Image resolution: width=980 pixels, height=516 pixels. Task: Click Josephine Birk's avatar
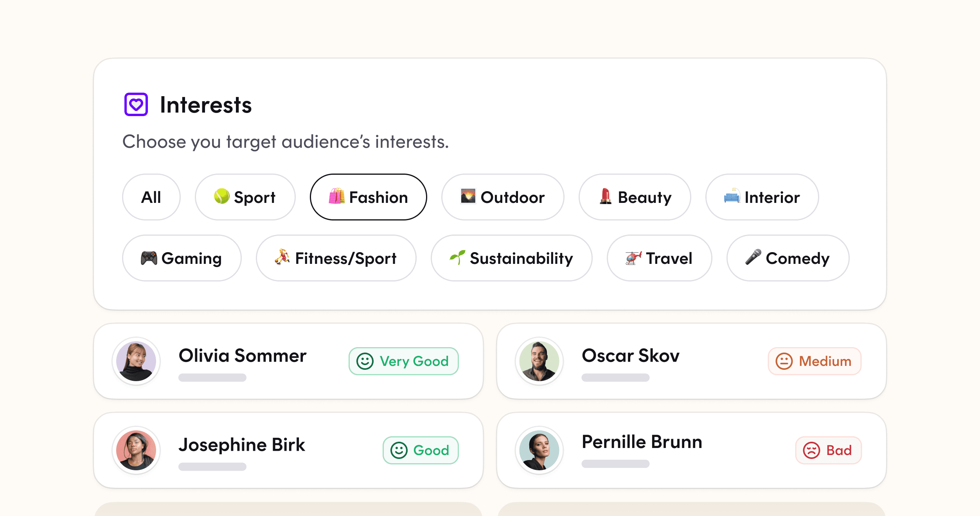136,450
